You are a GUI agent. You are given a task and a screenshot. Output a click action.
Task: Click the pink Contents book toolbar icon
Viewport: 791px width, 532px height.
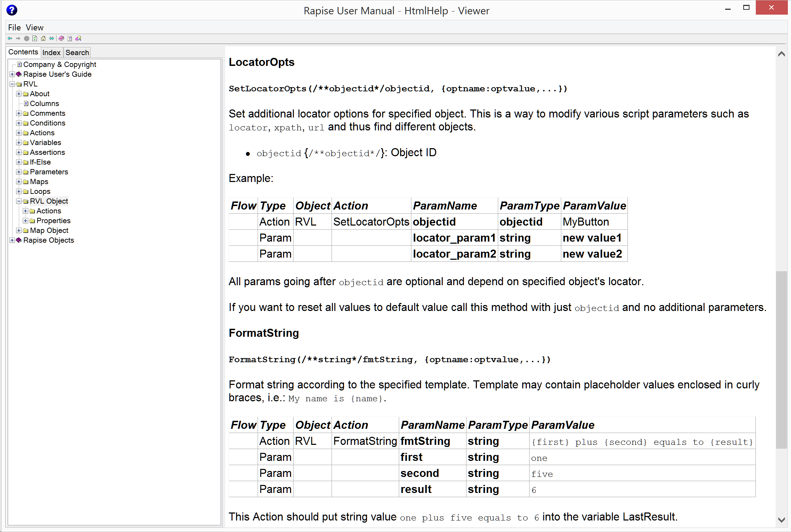[x=61, y=38]
